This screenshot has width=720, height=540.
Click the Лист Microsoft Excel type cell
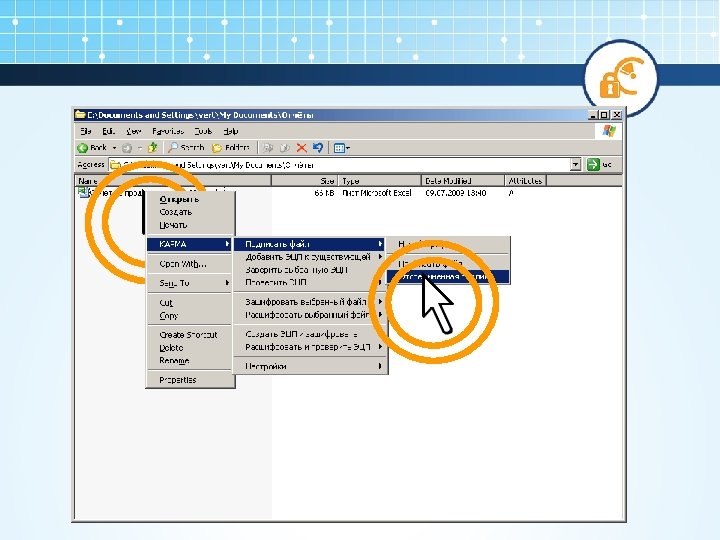click(377, 193)
